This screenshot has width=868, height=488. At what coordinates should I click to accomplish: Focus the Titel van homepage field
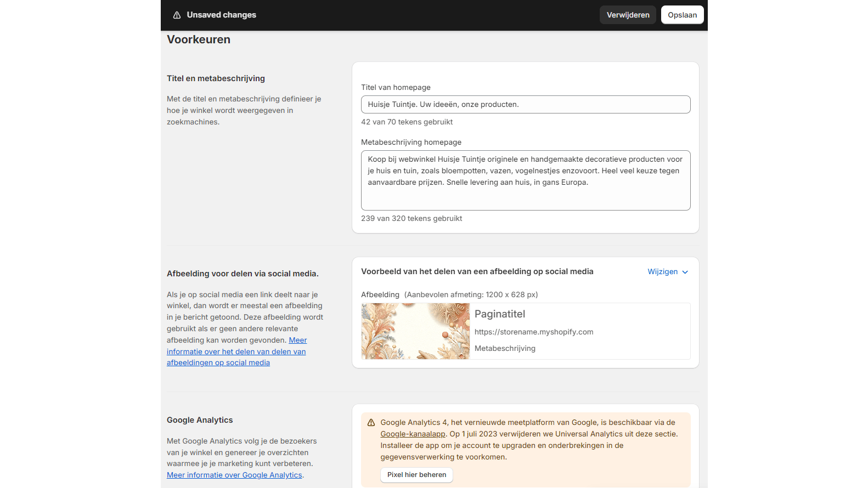525,105
